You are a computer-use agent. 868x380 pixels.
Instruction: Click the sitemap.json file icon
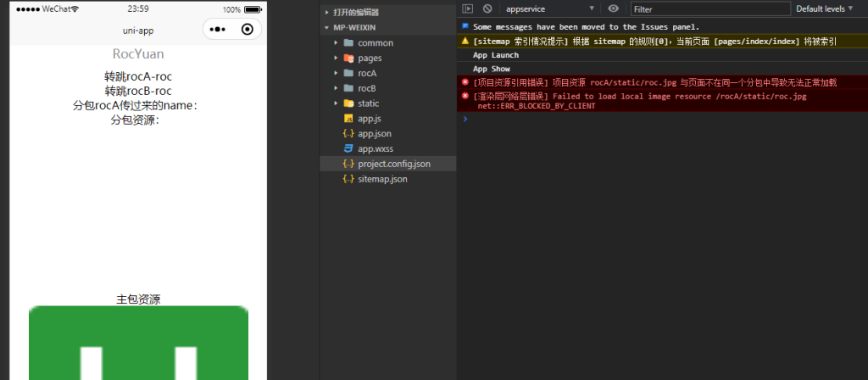(x=348, y=179)
